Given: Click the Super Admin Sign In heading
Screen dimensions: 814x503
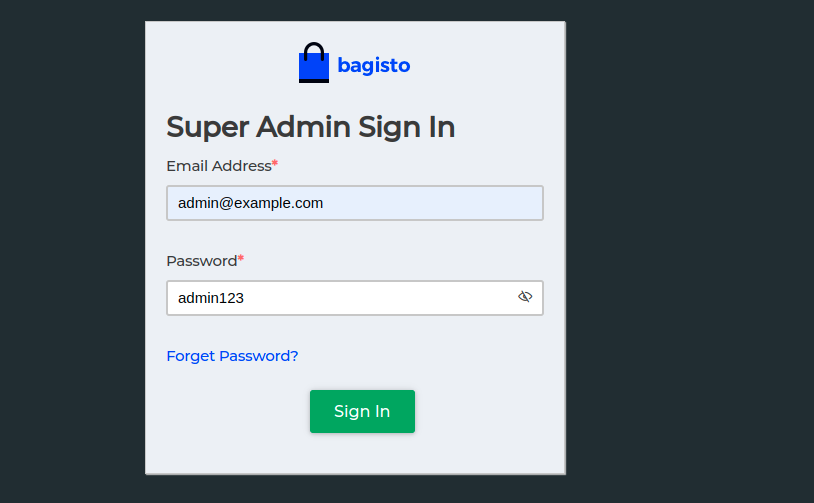Looking at the screenshot, I should tap(310, 127).
